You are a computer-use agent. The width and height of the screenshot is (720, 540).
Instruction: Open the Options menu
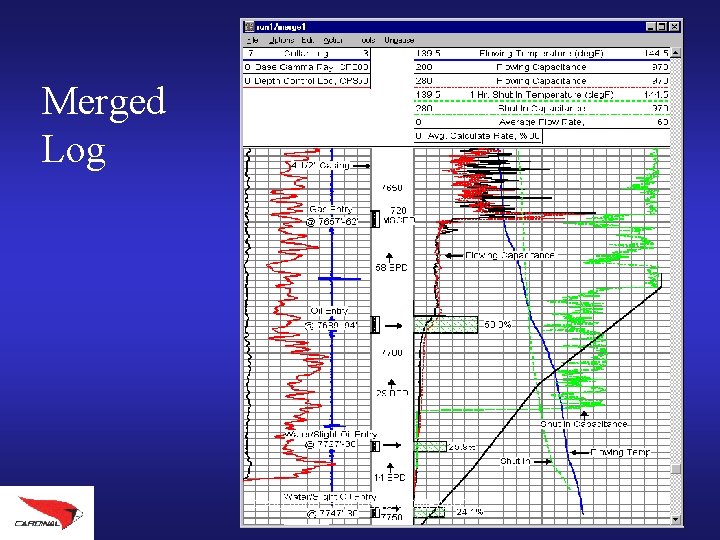coord(281,40)
